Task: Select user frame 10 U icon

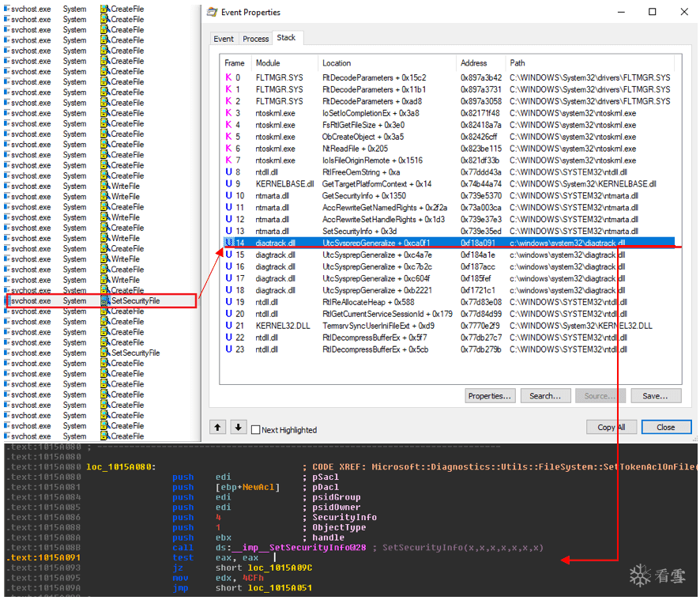Action: click(228, 196)
